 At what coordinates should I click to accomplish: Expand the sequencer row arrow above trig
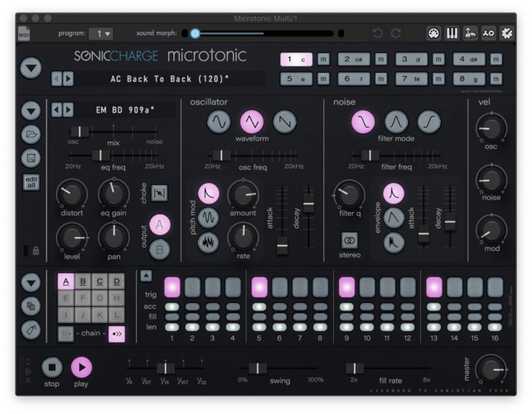(x=146, y=276)
